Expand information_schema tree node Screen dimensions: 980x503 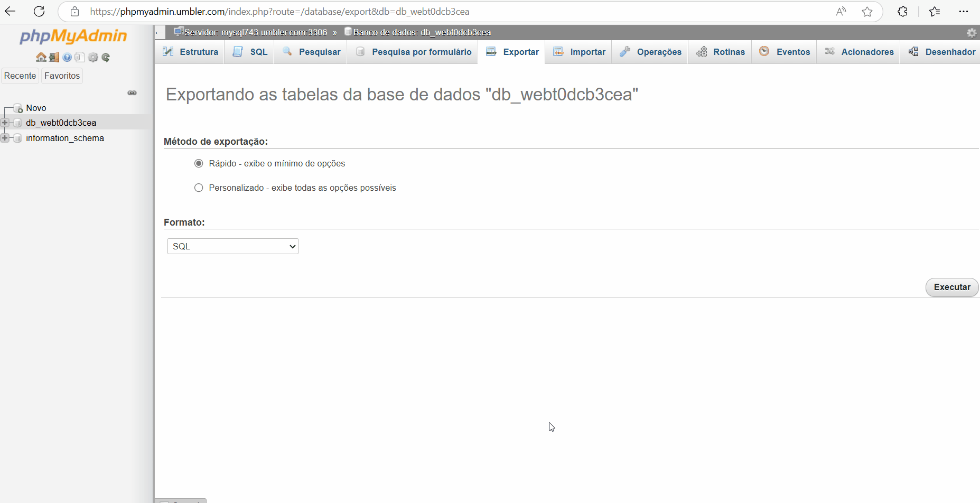click(5, 138)
